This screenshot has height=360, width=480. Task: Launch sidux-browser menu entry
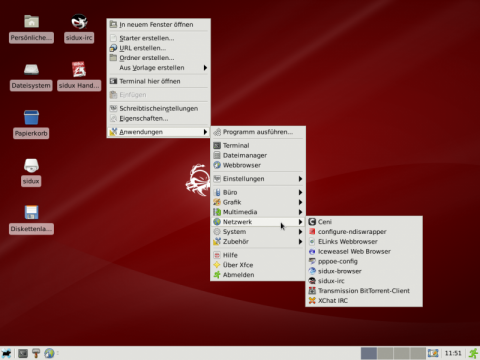point(364,271)
